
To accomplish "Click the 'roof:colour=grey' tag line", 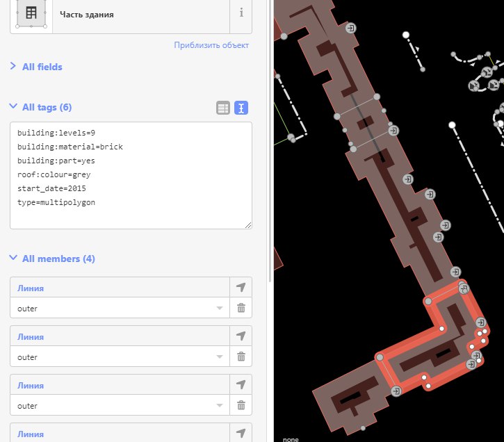I will pos(54,174).
